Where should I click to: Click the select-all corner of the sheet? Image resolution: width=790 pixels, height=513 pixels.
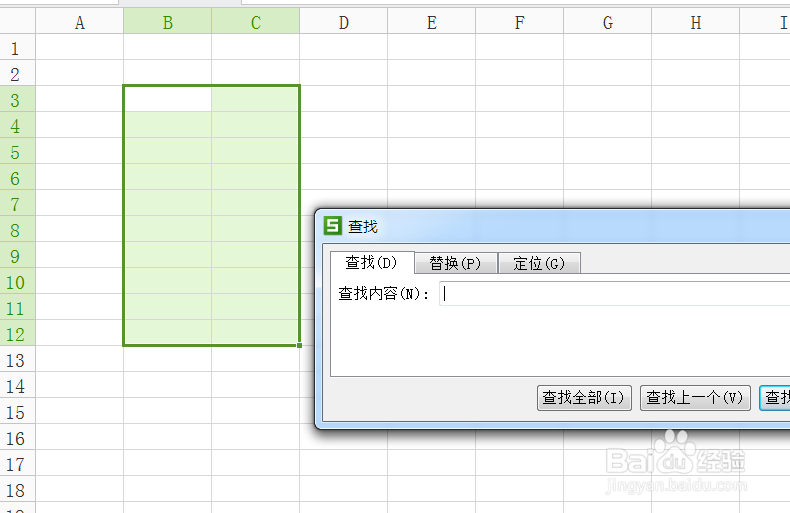pyautogui.click(x=18, y=23)
